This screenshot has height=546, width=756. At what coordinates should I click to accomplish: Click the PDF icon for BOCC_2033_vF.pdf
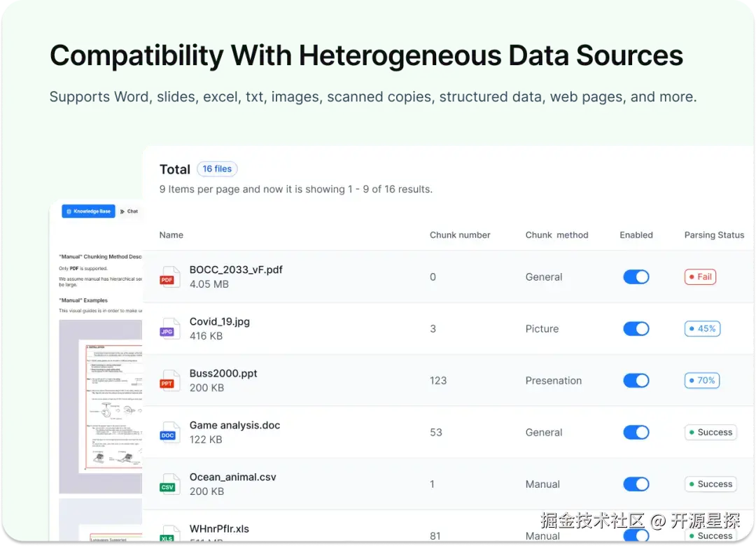coord(167,276)
